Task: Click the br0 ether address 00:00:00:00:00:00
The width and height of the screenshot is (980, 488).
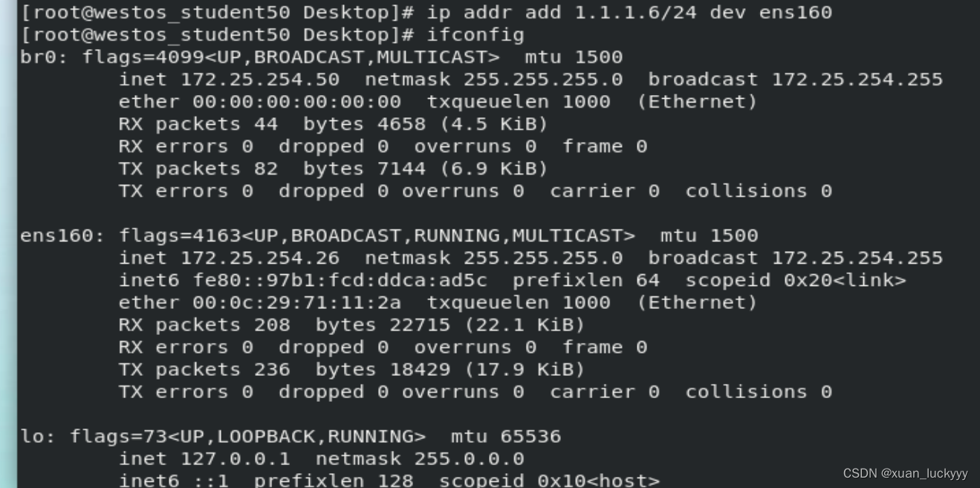Action: point(296,102)
